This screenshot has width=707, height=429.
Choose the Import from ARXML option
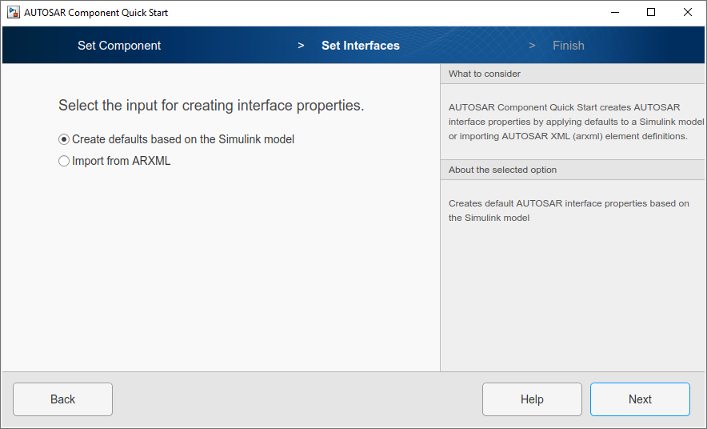64,161
